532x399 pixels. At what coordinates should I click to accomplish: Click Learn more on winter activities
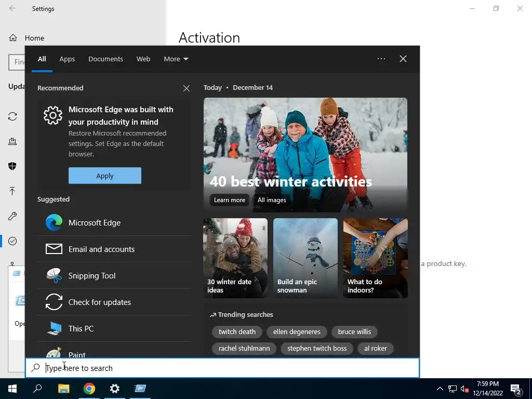coord(229,200)
